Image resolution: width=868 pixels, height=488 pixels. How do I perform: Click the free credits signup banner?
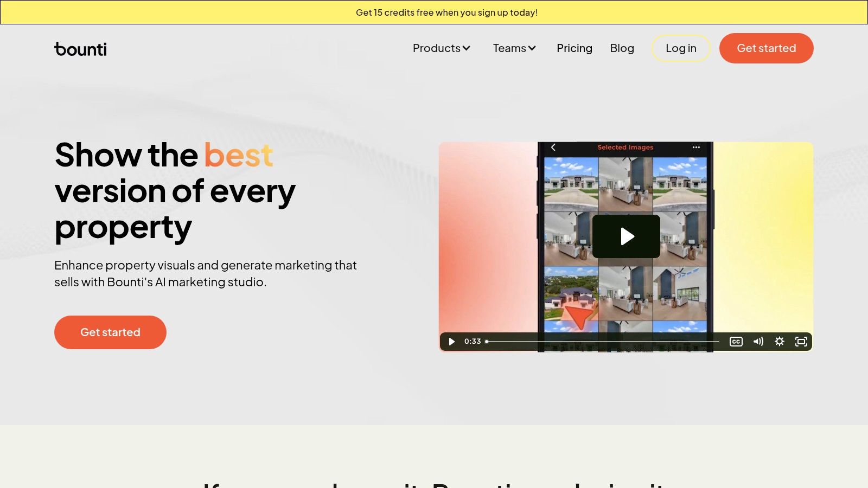click(x=434, y=12)
